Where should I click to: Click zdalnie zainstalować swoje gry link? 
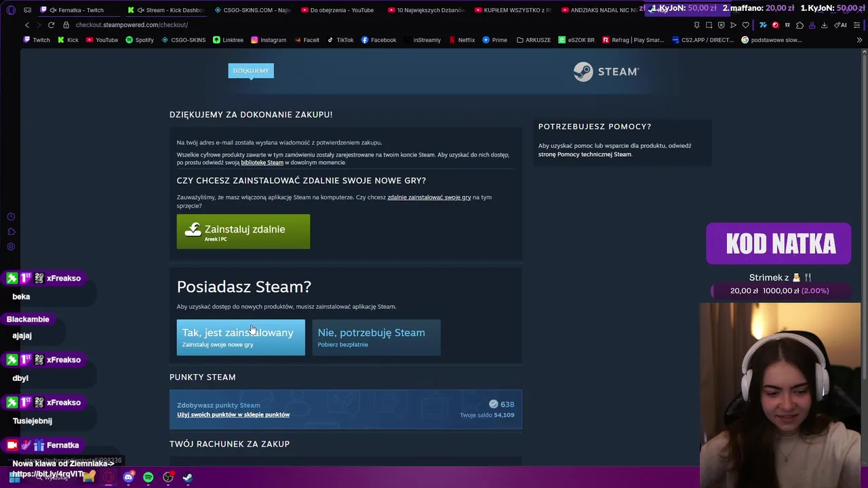coord(429,197)
